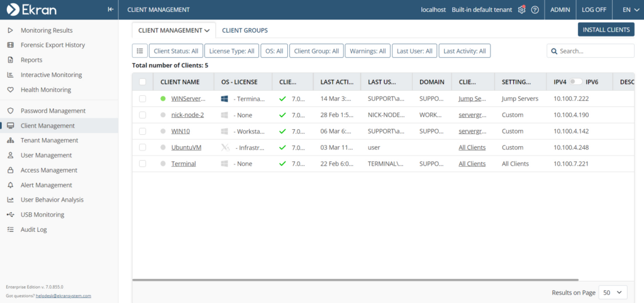Open the Results on Page dropdown
The height and width of the screenshot is (303, 644).
coord(613,292)
